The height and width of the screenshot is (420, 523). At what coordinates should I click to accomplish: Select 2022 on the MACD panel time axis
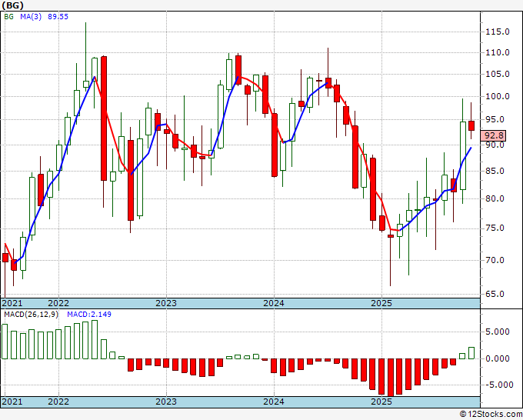click(58, 402)
